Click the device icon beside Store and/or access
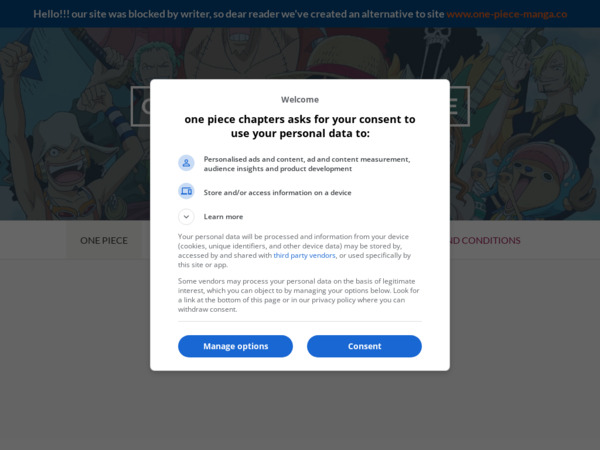 186,191
